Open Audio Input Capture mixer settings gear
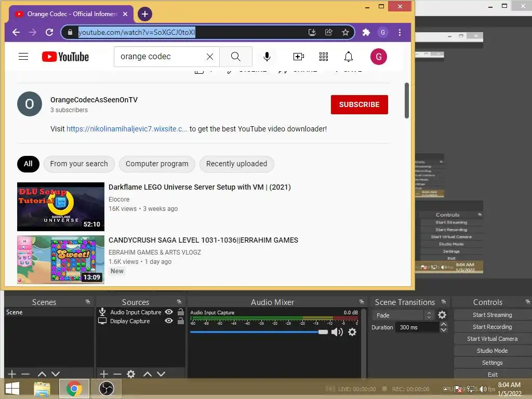 353,332
